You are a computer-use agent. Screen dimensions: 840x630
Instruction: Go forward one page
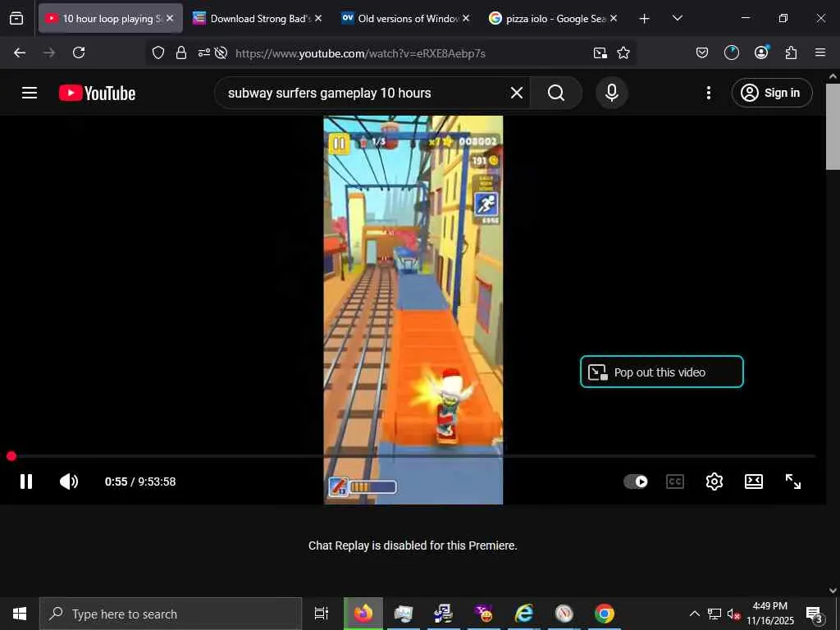pos(49,52)
